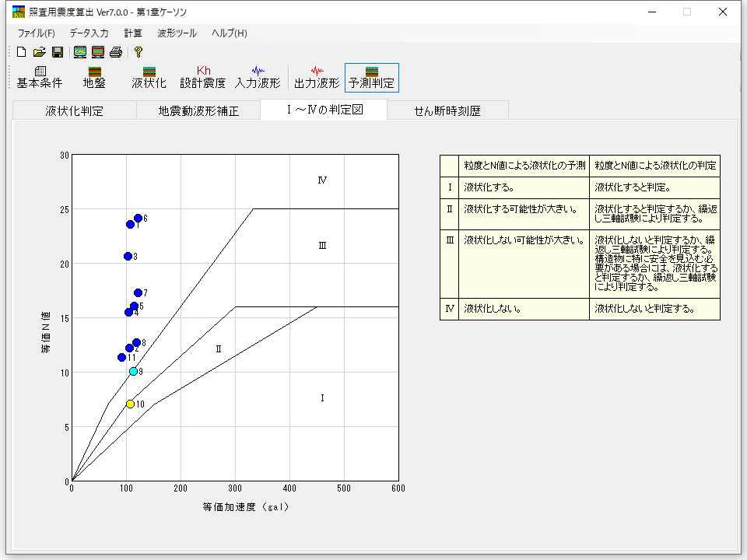This screenshot has width=747, height=560.
Task: Minimize the application window
Action: click(x=652, y=12)
